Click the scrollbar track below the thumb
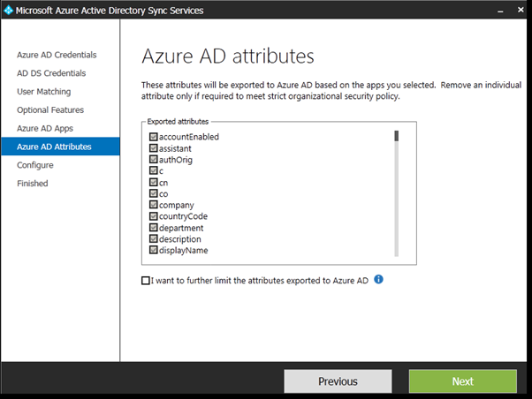The image size is (532, 399). (x=396, y=199)
